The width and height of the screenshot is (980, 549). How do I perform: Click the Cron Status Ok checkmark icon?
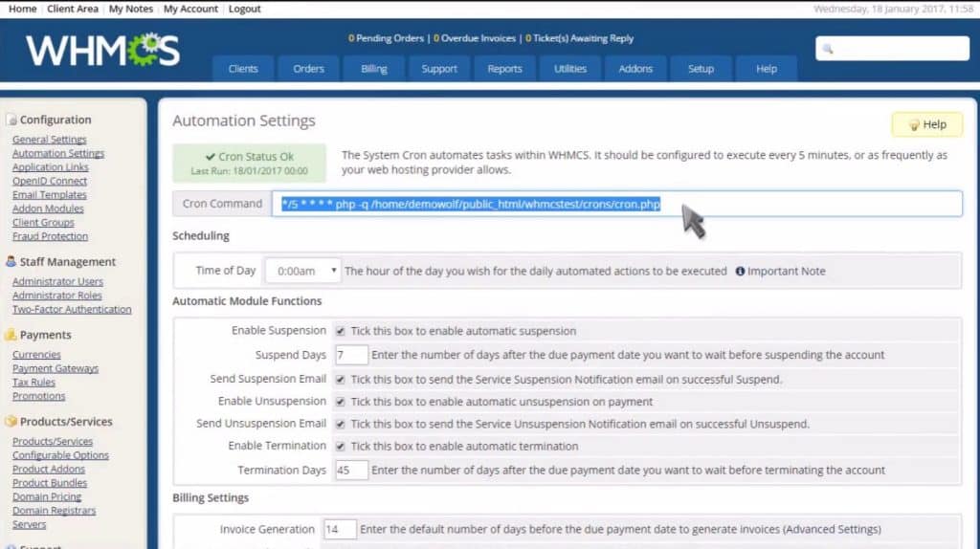pyautogui.click(x=210, y=157)
